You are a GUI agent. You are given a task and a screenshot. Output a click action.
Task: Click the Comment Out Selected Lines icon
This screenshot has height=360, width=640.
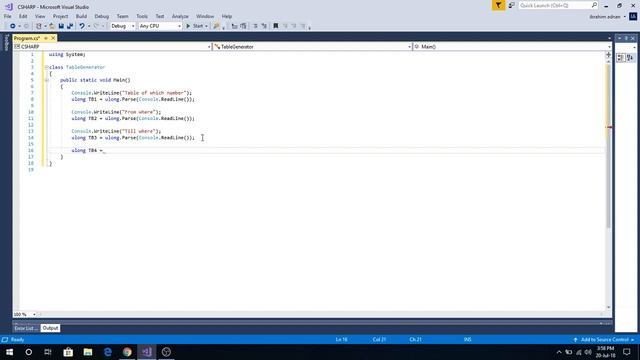(234, 26)
